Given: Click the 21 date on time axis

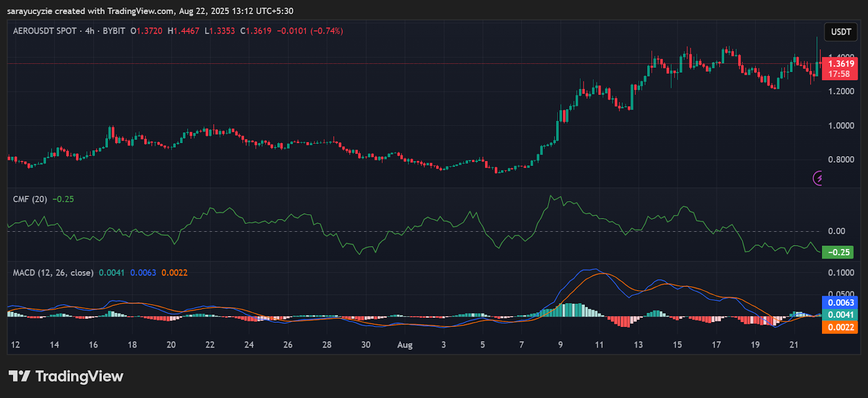Looking at the screenshot, I should (x=794, y=345).
